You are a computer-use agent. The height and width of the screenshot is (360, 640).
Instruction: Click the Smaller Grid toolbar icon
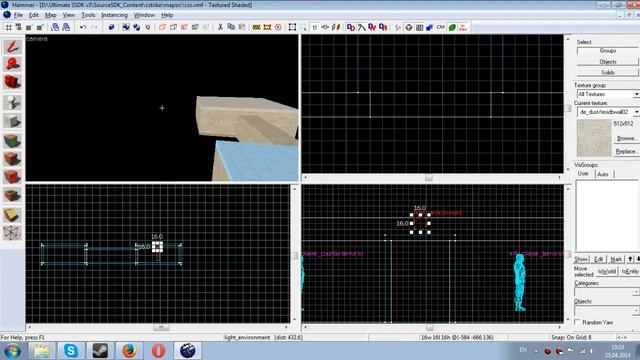tap(29, 27)
